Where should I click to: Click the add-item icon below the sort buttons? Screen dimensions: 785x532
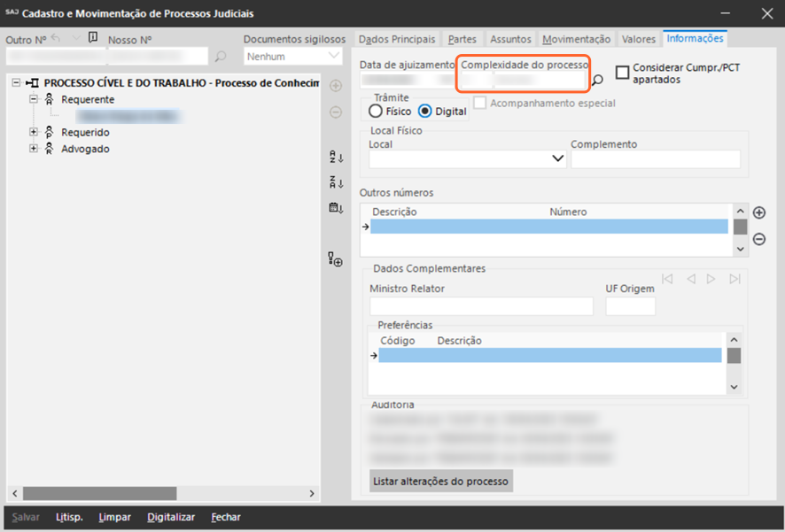point(336,259)
